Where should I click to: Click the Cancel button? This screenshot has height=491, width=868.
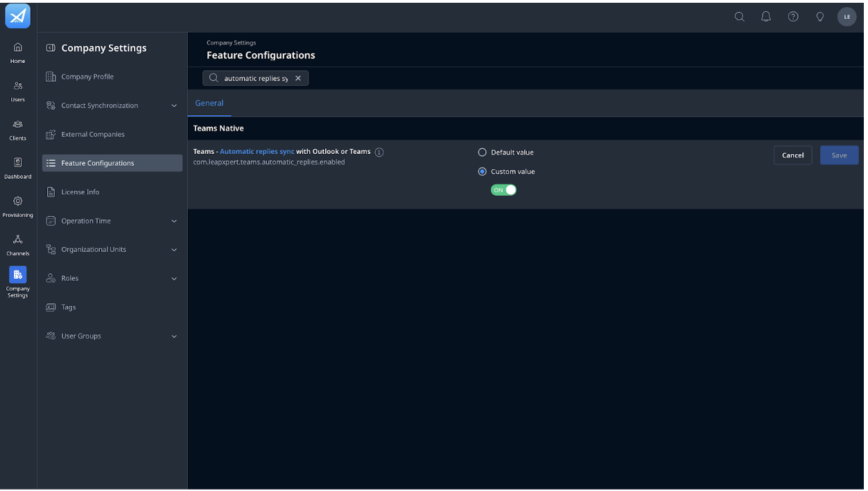click(792, 155)
